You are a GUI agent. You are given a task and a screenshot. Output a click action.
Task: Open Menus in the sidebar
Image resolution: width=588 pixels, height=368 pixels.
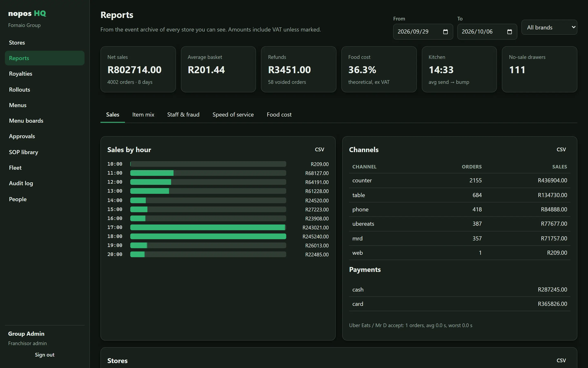pyautogui.click(x=45, y=105)
